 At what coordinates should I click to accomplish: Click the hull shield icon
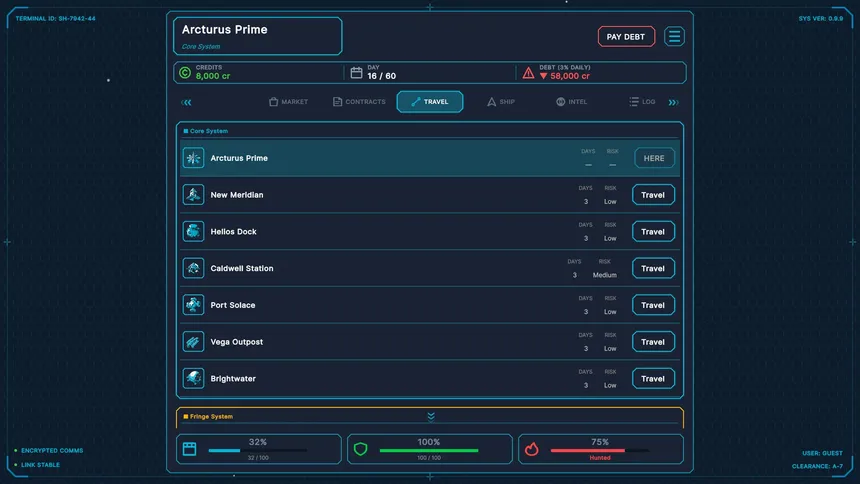(x=360, y=449)
